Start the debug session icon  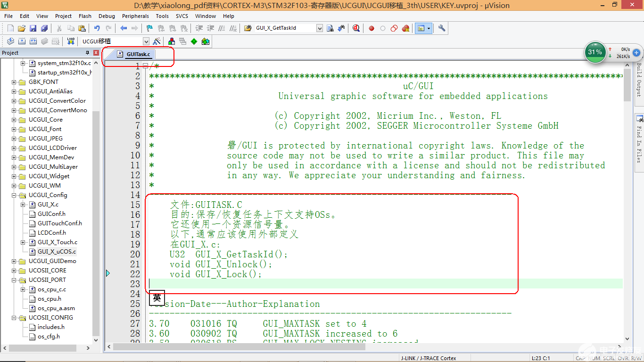pyautogui.click(x=356, y=28)
